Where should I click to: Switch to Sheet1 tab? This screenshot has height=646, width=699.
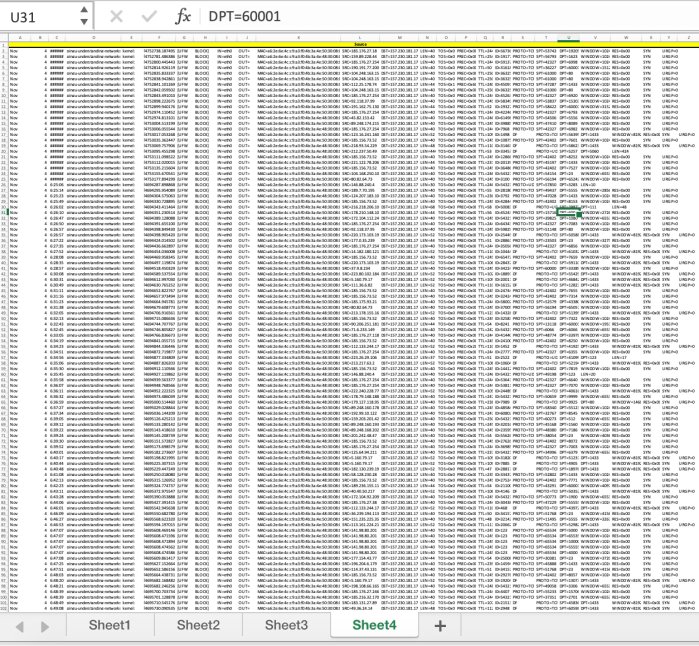[x=110, y=625]
